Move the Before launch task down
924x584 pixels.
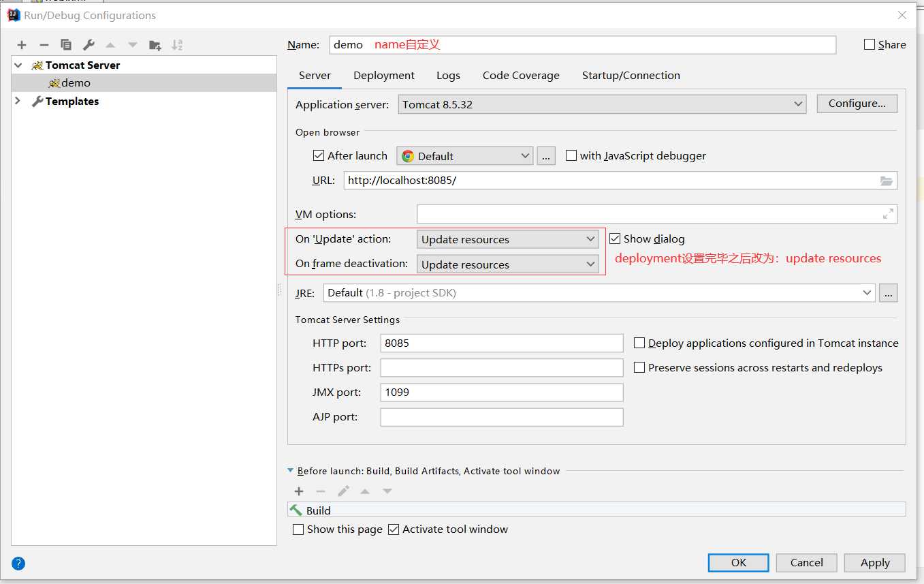pos(387,491)
